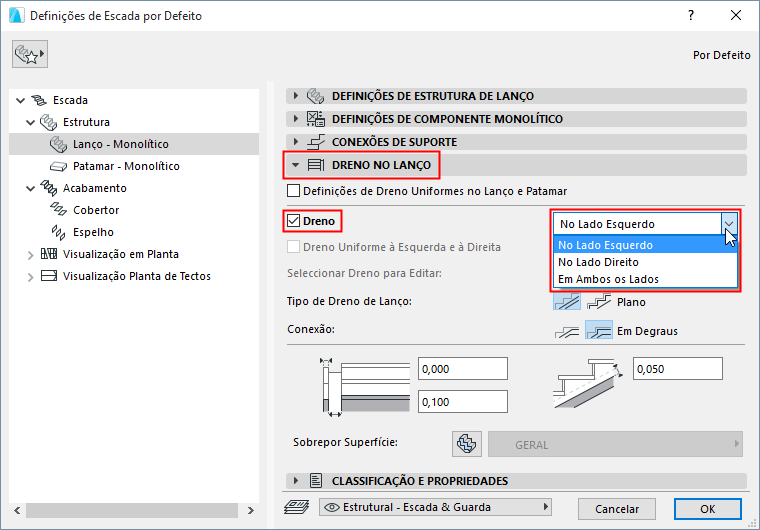Screen dimensions: 760x530
Task: Click the Espelho riser icon
Action: [59, 232]
